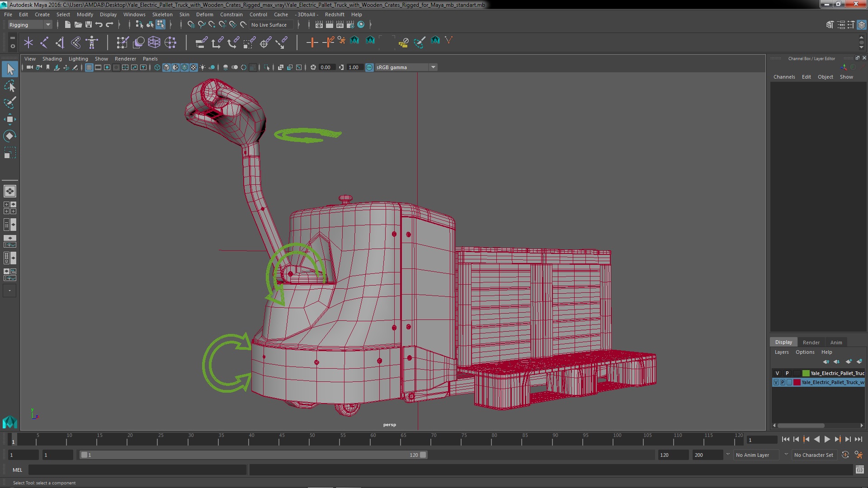Toggle visibility V of green Yale layer

777,373
